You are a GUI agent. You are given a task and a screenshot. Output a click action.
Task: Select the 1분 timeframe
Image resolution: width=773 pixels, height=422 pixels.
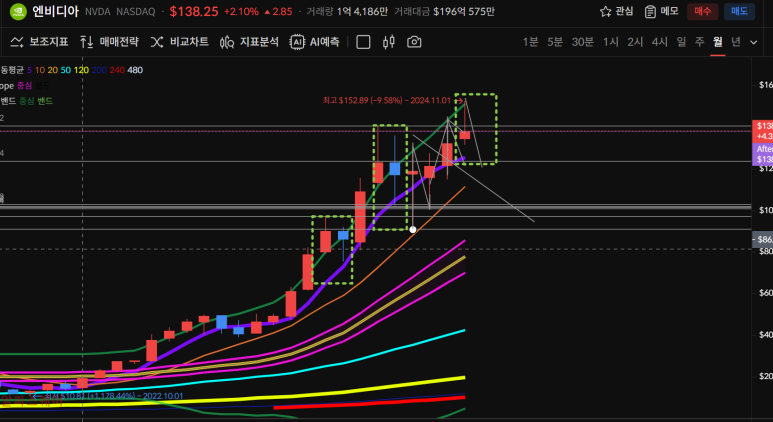click(530, 42)
